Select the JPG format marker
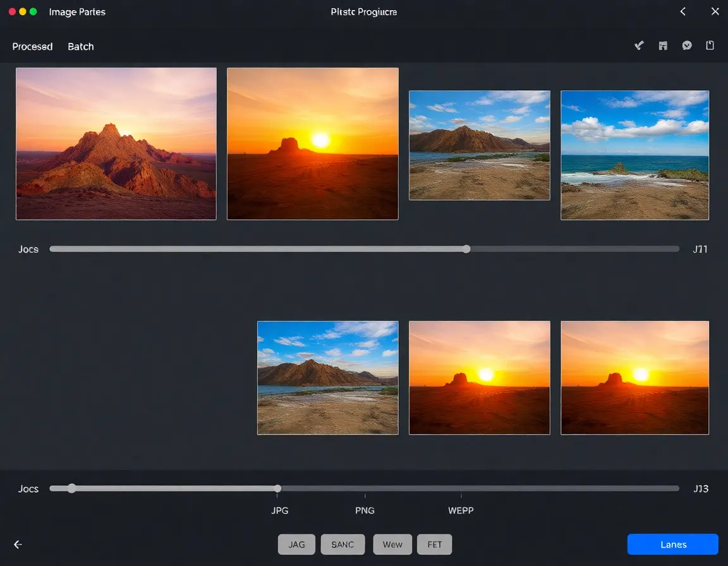The image size is (728, 566). click(x=279, y=510)
